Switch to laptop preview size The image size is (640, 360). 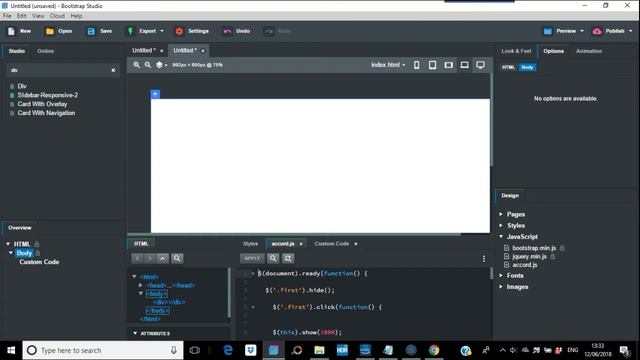tap(464, 65)
